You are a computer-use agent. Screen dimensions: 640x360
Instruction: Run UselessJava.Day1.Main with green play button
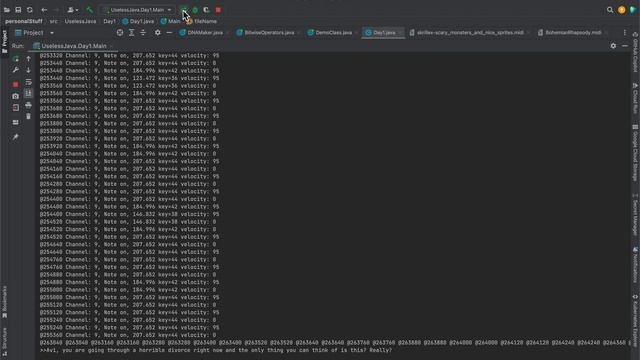(184, 10)
